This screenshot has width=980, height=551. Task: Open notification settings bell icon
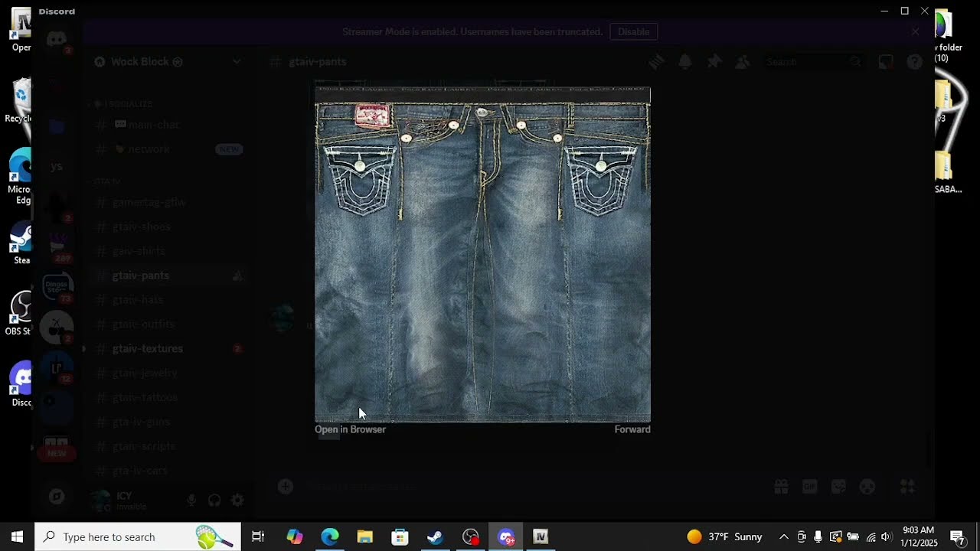click(x=685, y=62)
